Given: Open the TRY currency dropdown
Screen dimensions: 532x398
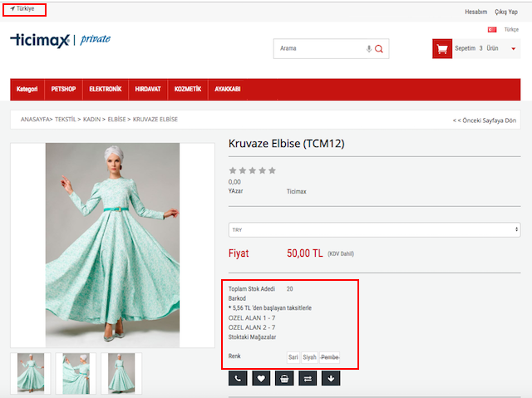Looking at the screenshot, I should [x=374, y=229].
